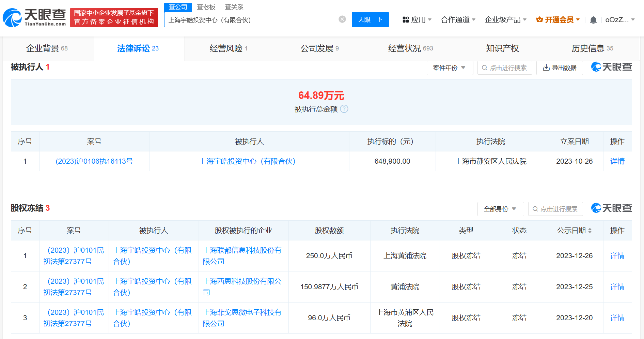Click the 天眼一下 search button
This screenshot has width=644, height=339.
tap(370, 19)
